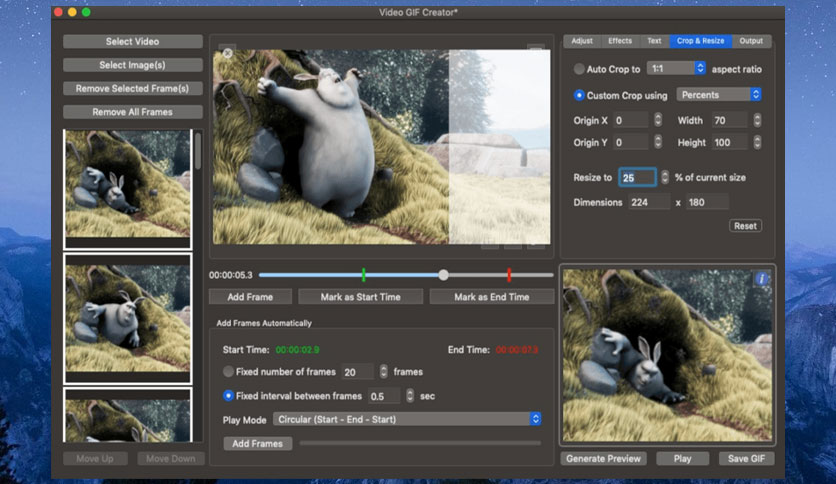This screenshot has width=836, height=484.
Task: Select the partially visible third frame thumbnail
Action: click(127, 415)
